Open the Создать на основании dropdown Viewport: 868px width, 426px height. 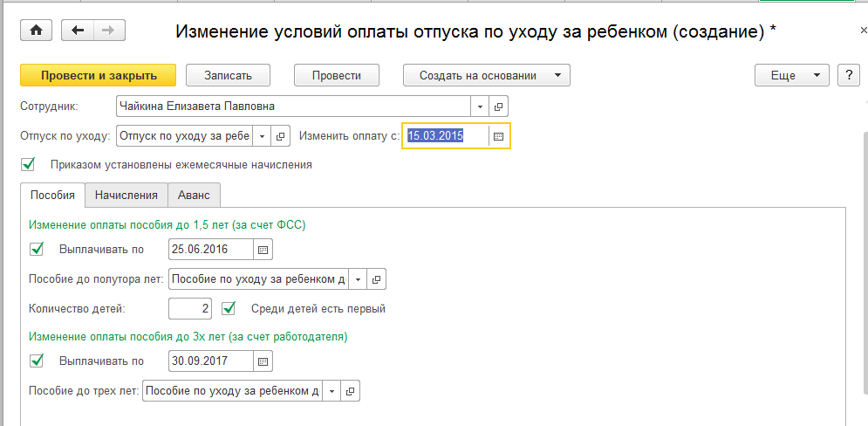(x=486, y=75)
